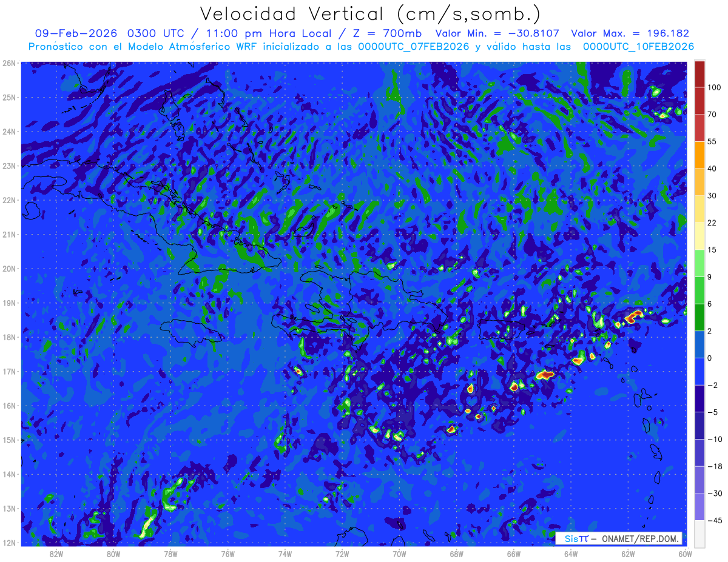
Task: Click the 20N latitude label
Action: point(9,269)
